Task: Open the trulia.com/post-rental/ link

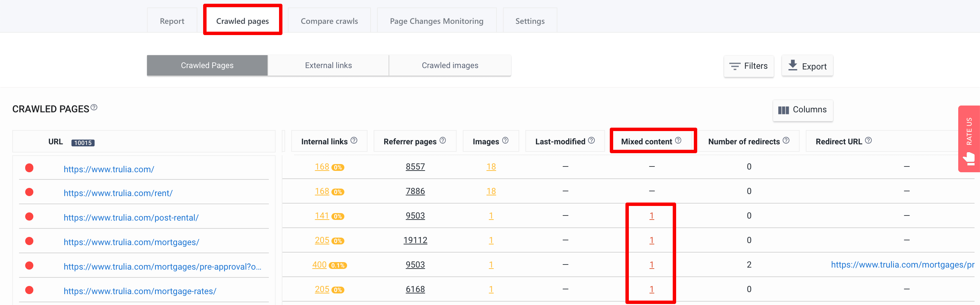Action: coord(131,218)
